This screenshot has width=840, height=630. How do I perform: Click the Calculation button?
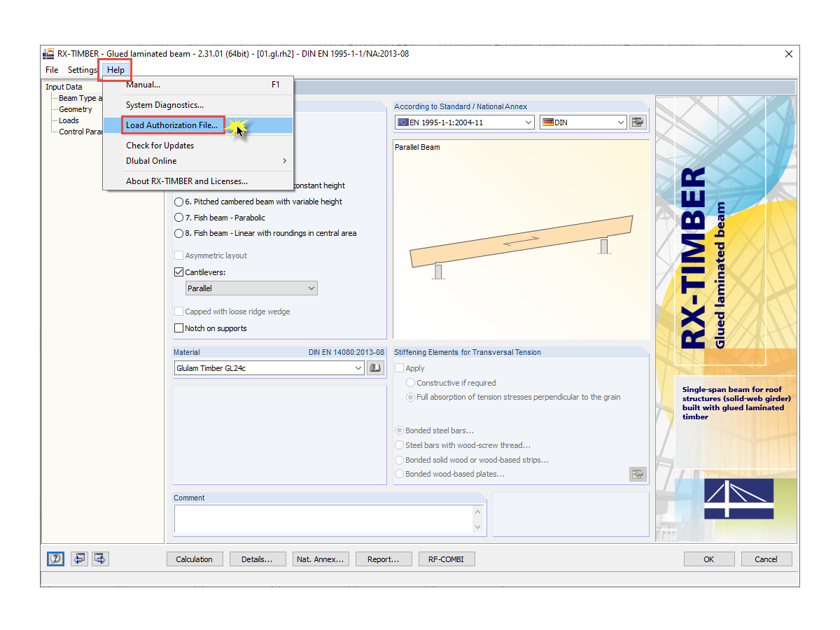pos(194,559)
